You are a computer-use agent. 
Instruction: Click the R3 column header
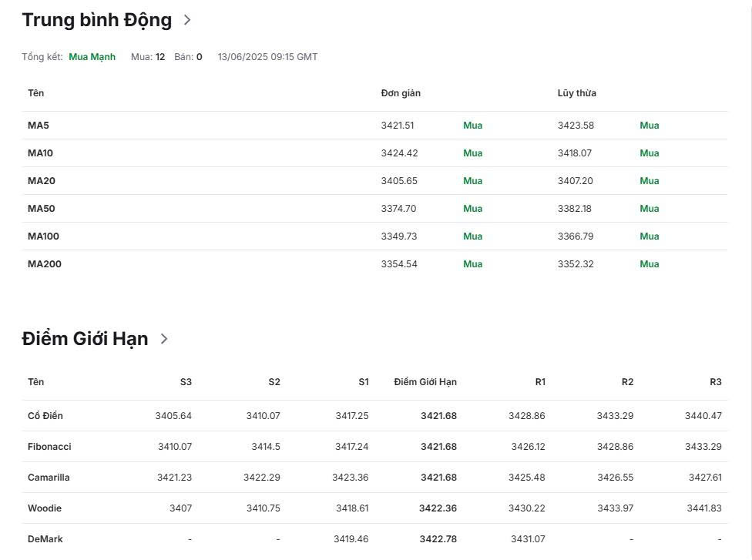pyautogui.click(x=716, y=382)
